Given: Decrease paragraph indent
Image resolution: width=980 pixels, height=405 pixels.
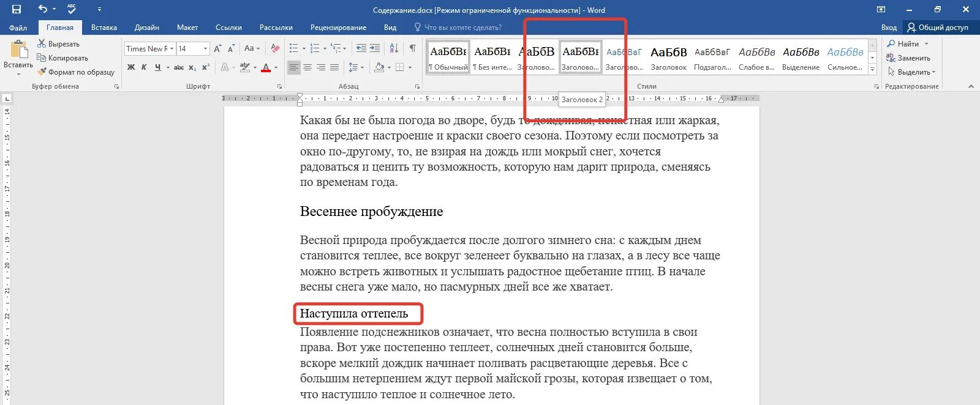Looking at the screenshot, I should pos(361,49).
